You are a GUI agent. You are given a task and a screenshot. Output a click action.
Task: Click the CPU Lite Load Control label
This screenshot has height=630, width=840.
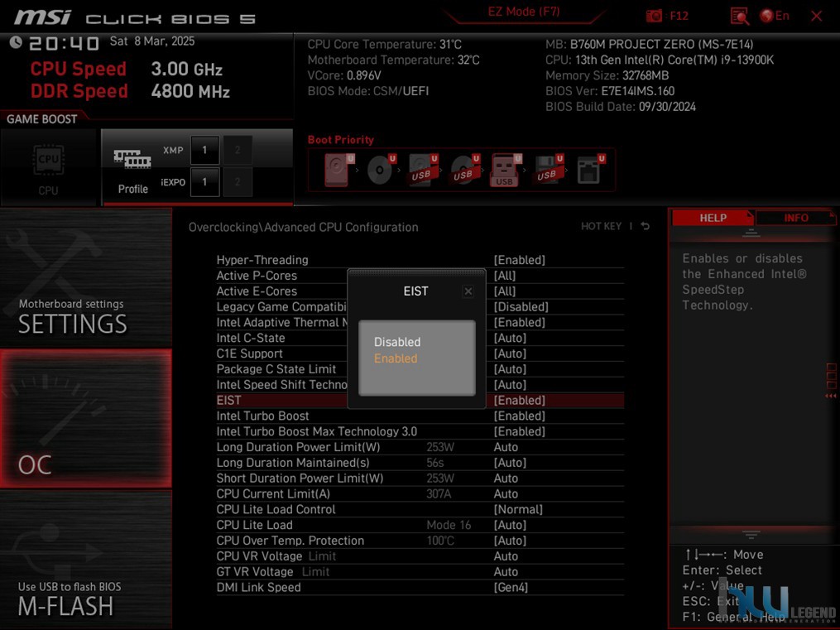coord(276,509)
